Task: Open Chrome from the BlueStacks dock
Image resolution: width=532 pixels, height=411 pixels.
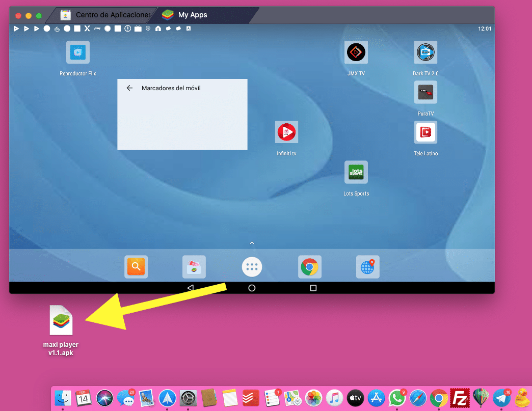Action: 309,266
